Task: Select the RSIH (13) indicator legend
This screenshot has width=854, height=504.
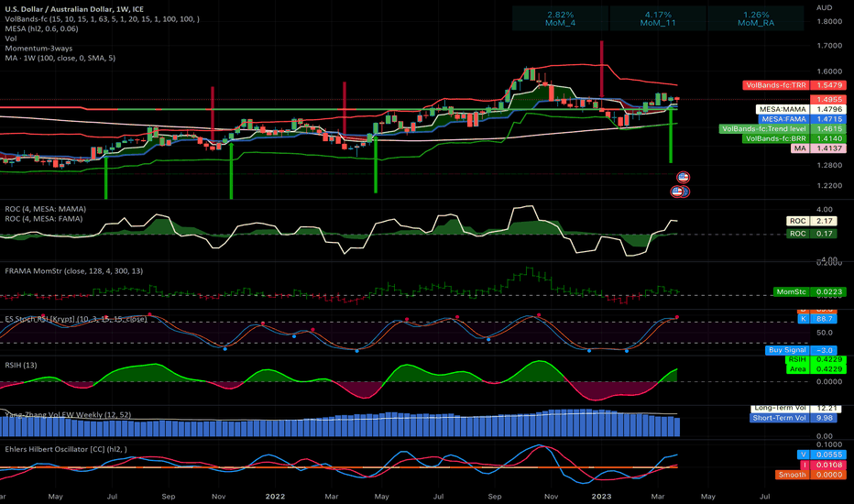Action: tap(21, 365)
